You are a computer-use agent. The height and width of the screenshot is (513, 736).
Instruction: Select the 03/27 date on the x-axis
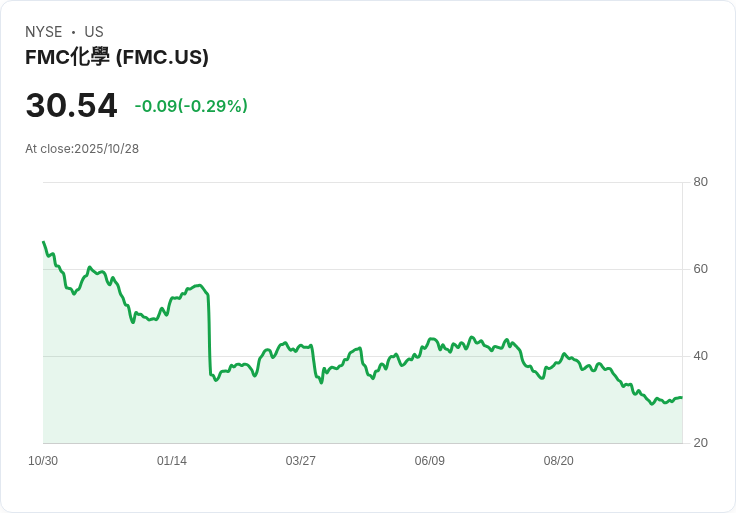(301, 461)
